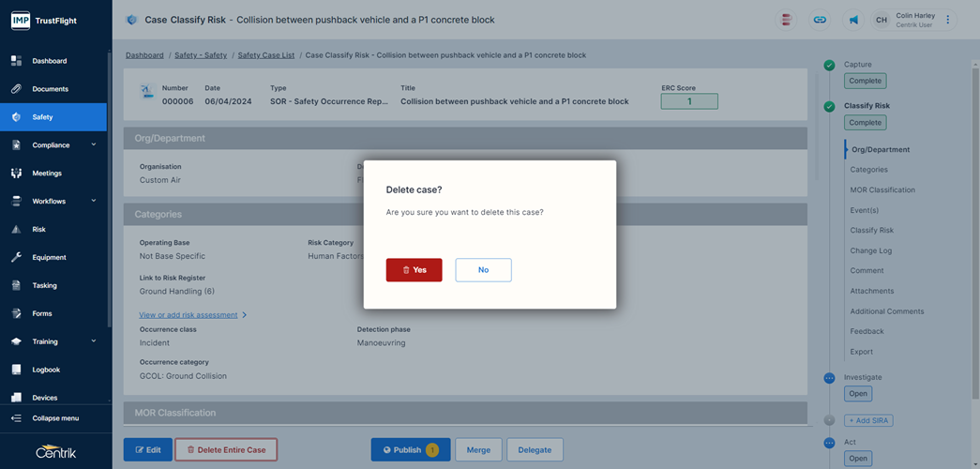Click the arrow next to View or add risk assessment
The width and height of the screenshot is (980, 469).
point(245,315)
